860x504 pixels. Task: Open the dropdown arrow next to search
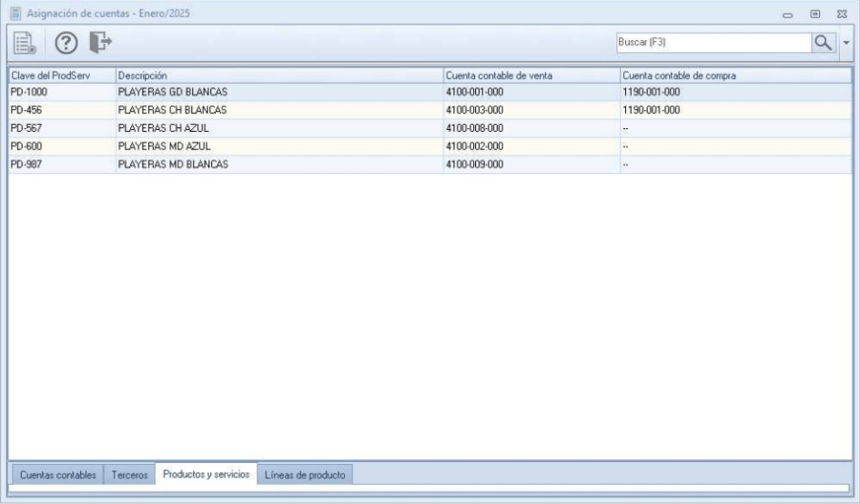point(846,43)
